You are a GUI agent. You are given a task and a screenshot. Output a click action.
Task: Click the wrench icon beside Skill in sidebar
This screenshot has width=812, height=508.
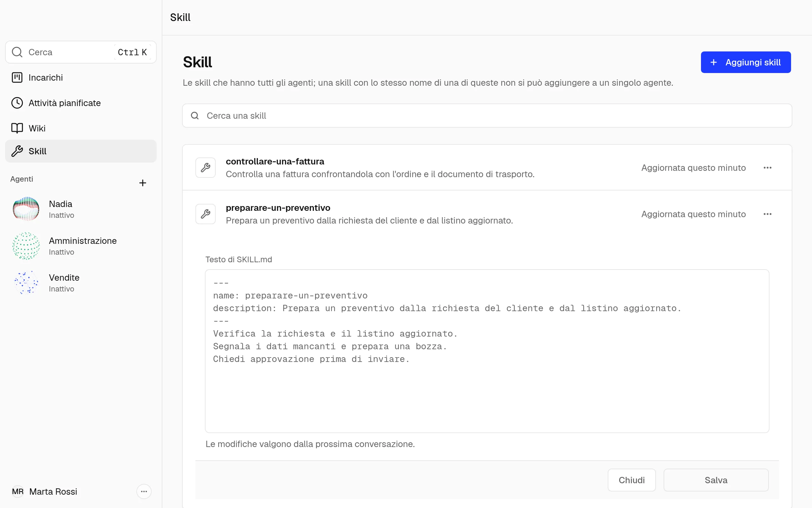click(x=17, y=151)
